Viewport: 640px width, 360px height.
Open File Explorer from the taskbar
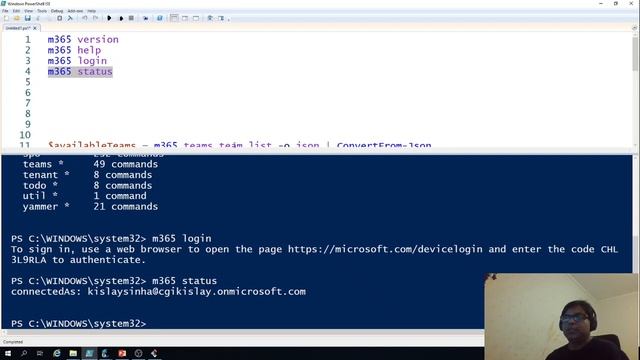tap(73, 353)
